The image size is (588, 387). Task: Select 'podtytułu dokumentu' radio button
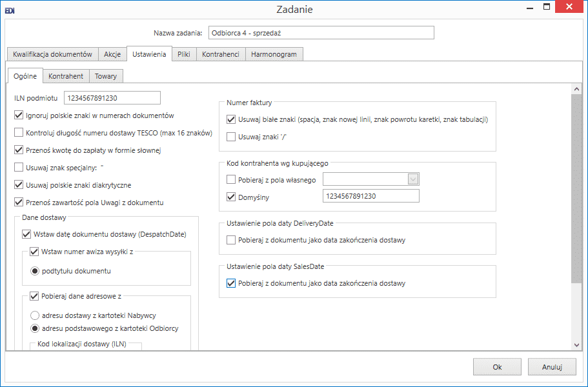click(x=35, y=271)
